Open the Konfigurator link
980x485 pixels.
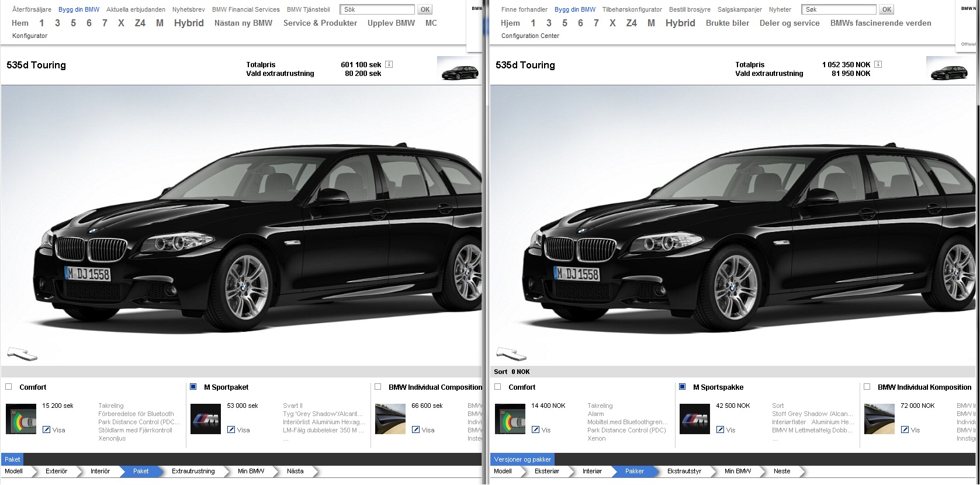30,36
